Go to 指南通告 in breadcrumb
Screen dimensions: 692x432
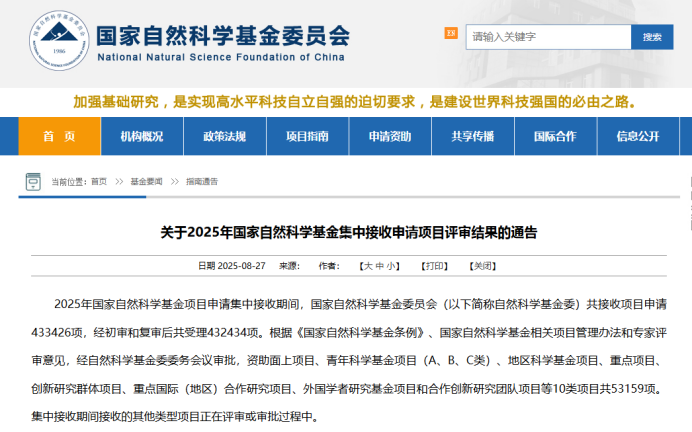tap(202, 181)
